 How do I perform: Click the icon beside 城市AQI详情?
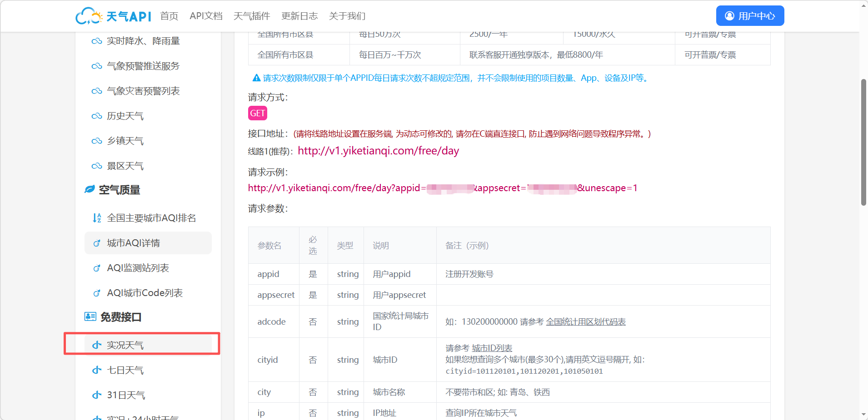(97, 243)
